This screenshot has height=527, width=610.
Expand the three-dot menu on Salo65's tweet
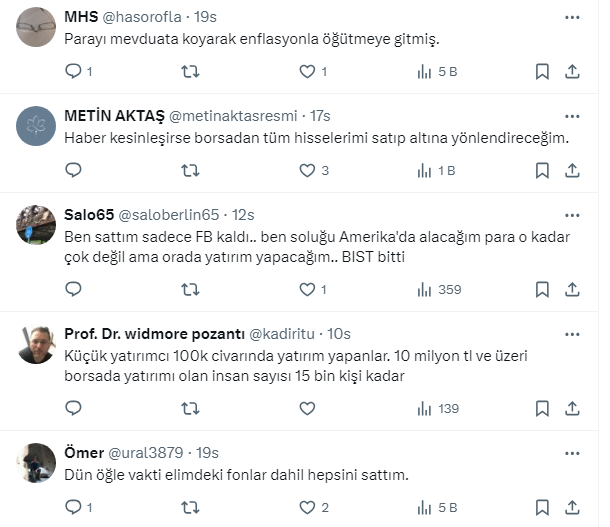pyautogui.click(x=572, y=215)
